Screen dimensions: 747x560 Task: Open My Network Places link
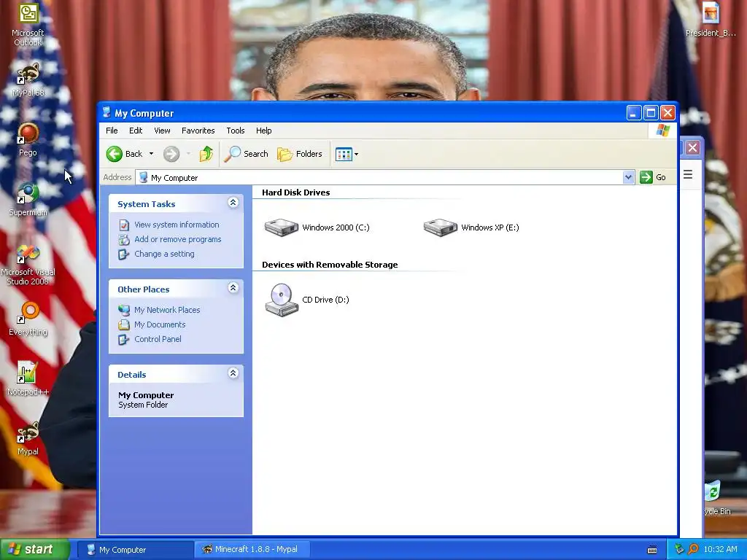click(x=167, y=310)
